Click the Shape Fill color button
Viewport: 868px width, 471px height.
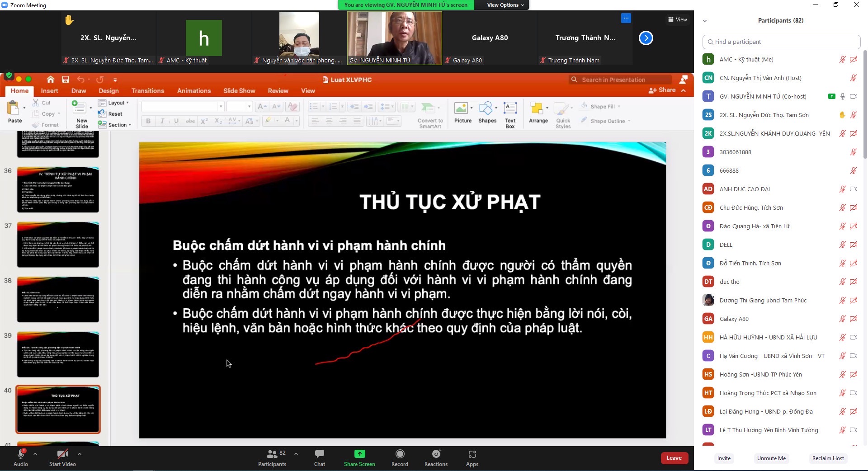(x=600, y=106)
